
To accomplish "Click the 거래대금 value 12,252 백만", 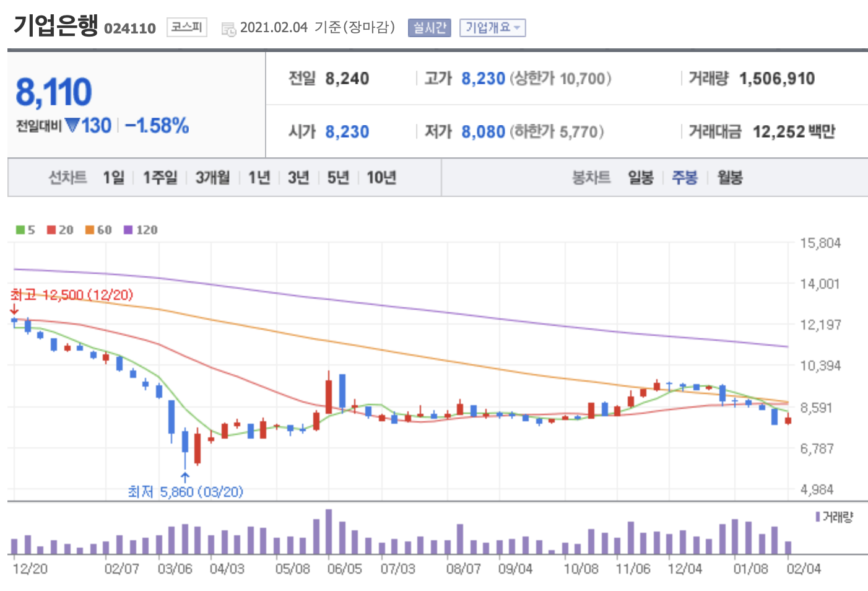I will tap(794, 132).
